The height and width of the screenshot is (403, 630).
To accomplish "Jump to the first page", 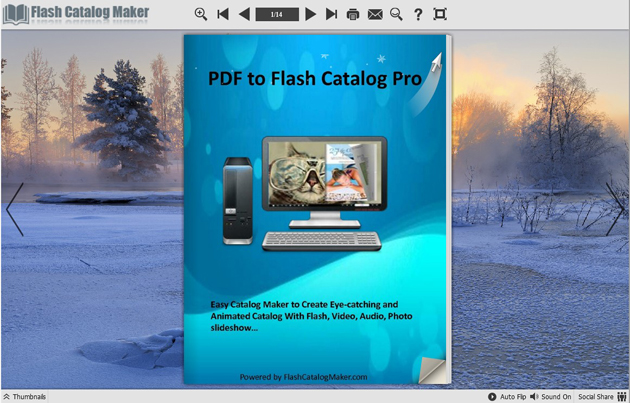I will pyautogui.click(x=223, y=14).
